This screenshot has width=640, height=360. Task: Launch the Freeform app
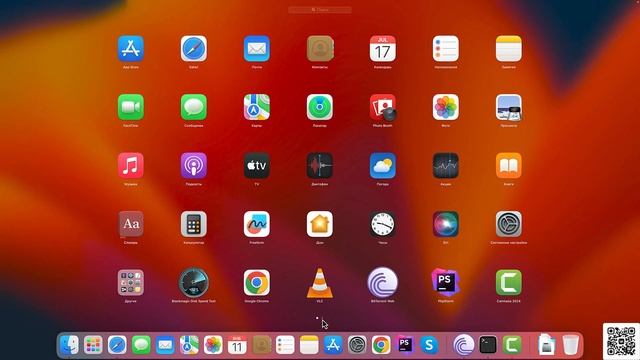click(257, 224)
